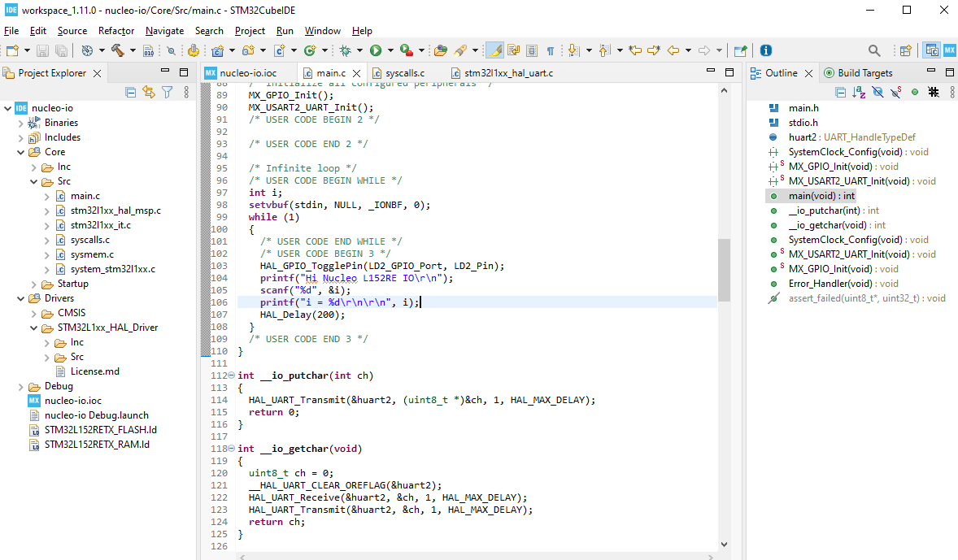Viewport: 958px width, 560px height.
Task: Open the debug configurations dropdown arrow
Action: coord(359,50)
